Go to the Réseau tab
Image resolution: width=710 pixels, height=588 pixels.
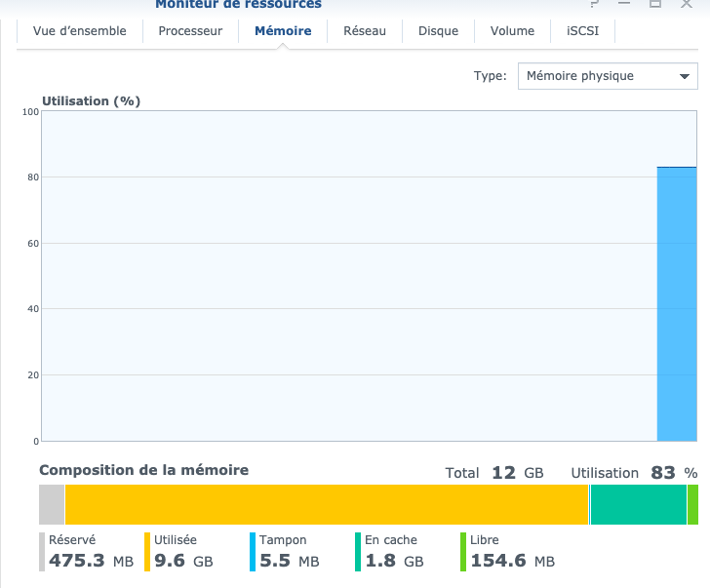365,31
